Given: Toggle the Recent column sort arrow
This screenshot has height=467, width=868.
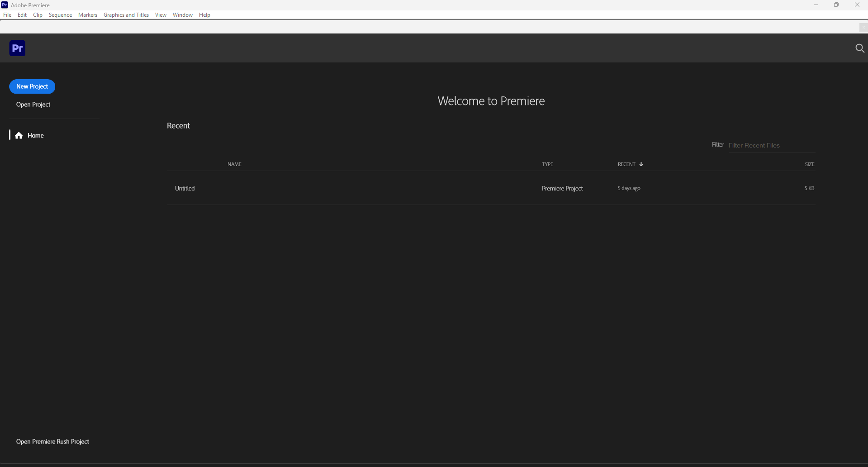Looking at the screenshot, I should [x=641, y=164].
